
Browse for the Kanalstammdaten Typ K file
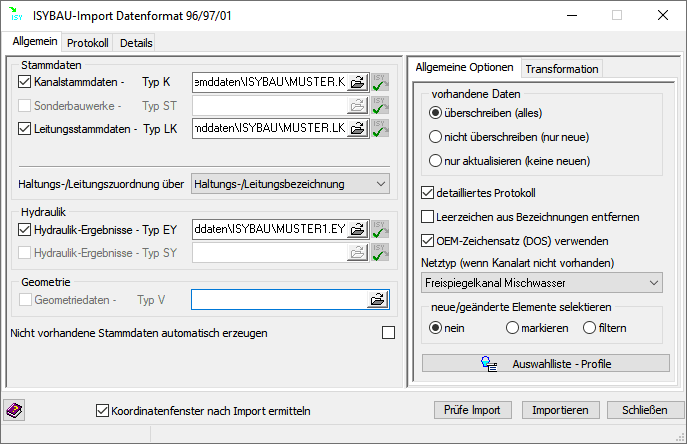(357, 82)
